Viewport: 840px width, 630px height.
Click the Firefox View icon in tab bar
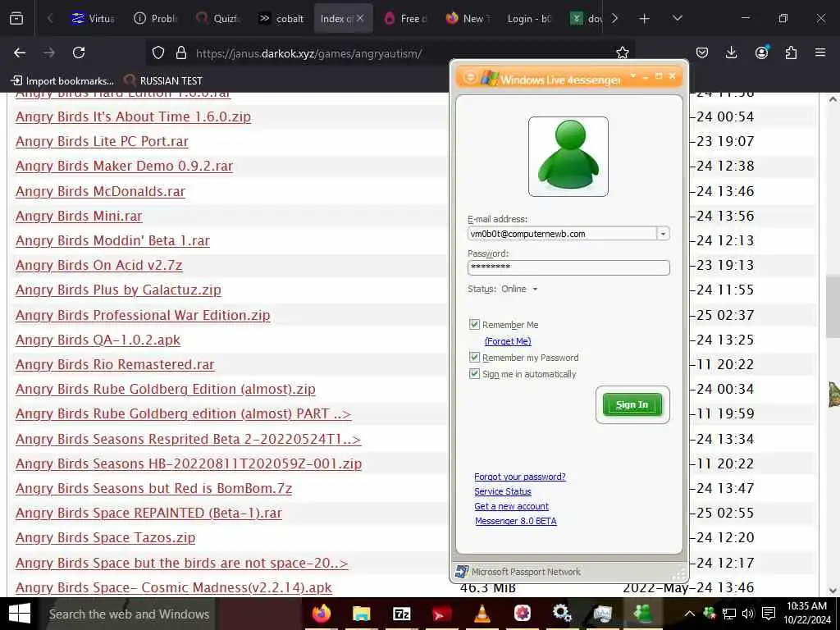[x=16, y=19]
